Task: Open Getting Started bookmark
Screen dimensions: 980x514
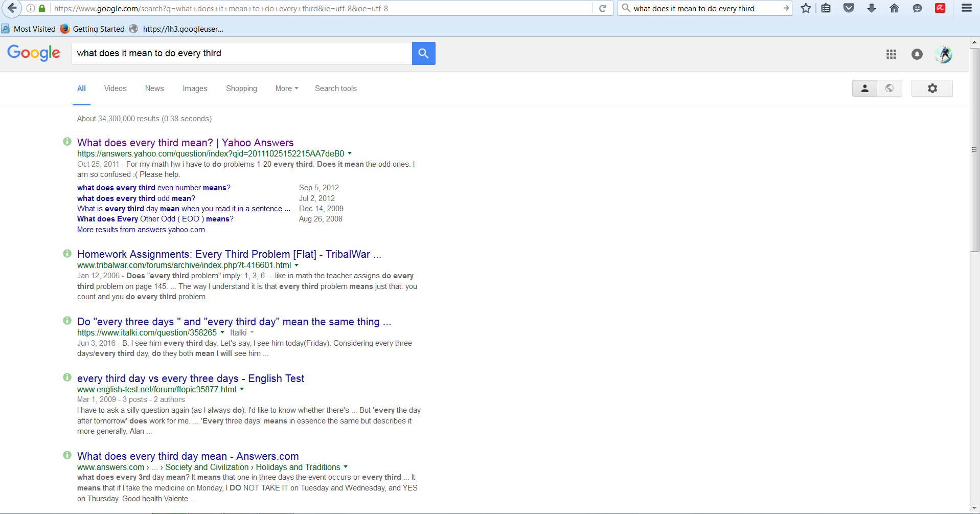Action: point(93,29)
